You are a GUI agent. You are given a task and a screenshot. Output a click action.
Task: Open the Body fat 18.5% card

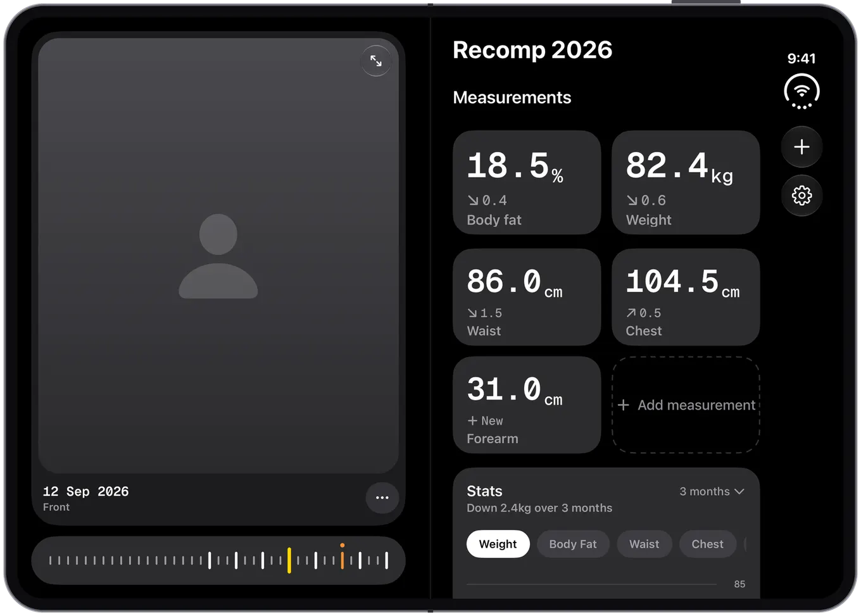pos(527,182)
